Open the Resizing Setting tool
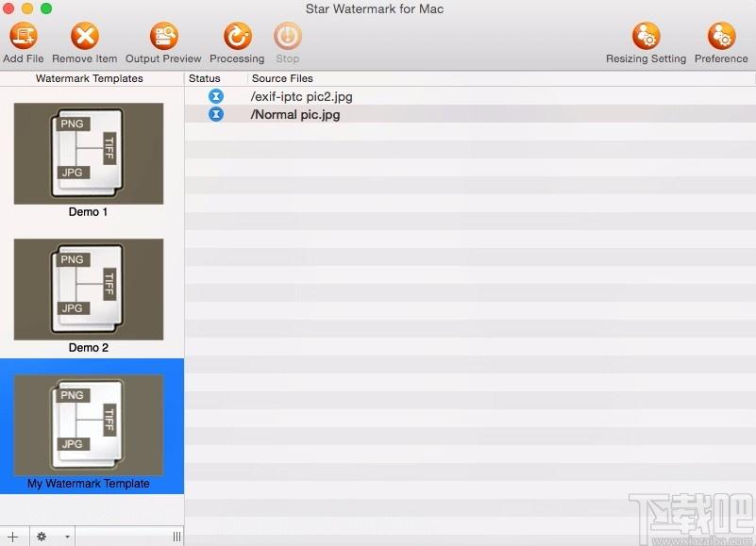The image size is (756, 546). [647, 36]
